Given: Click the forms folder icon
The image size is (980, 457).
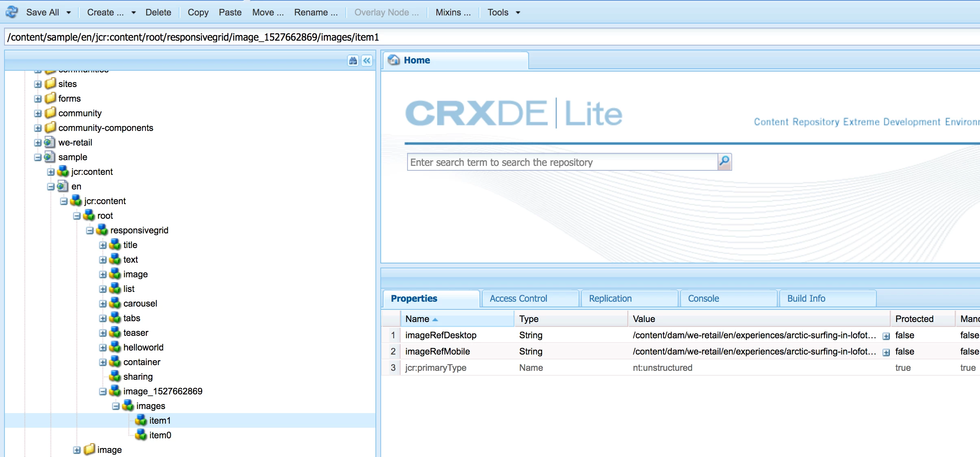Looking at the screenshot, I should click(50, 98).
